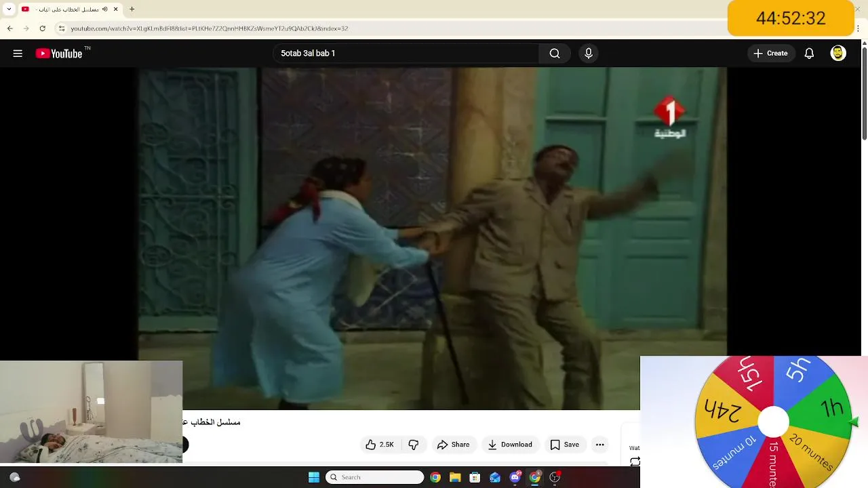Dislike the video

pyautogui.click(x=414, y=445)
